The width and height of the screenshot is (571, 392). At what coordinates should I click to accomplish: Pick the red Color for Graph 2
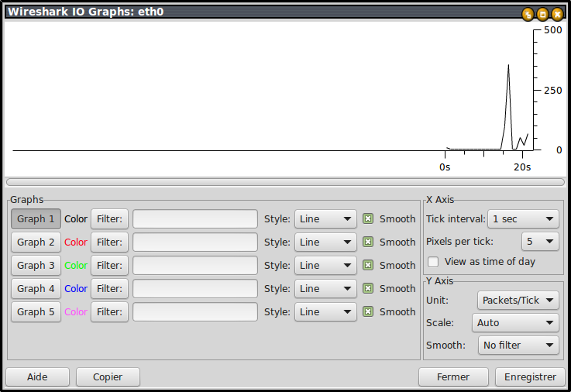pos(76,242)
